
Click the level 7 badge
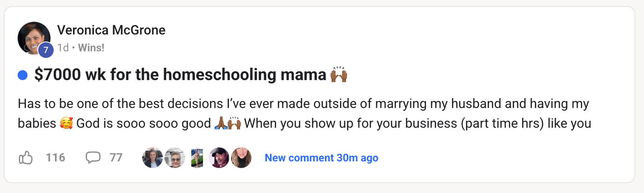[x=46, y=50]
